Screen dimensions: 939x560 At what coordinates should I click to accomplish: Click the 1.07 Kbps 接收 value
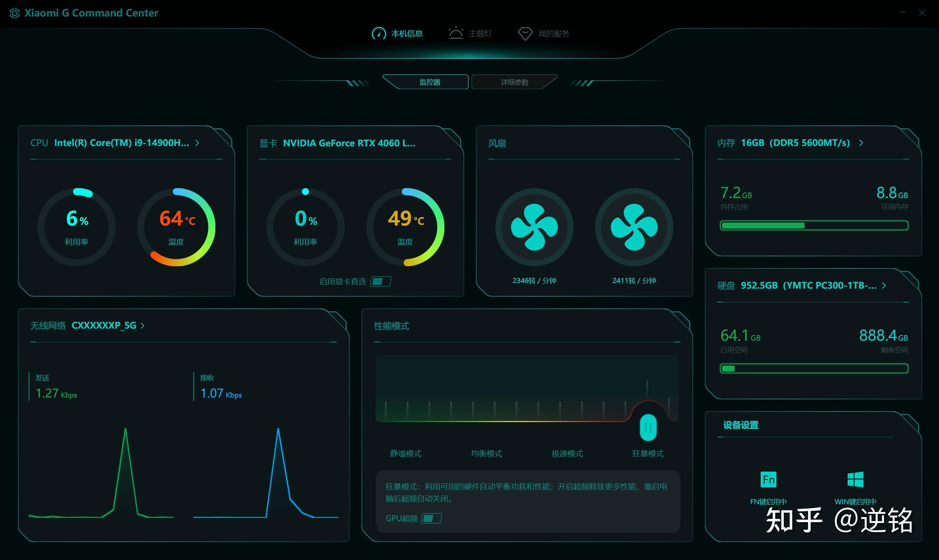coord(221,393)
